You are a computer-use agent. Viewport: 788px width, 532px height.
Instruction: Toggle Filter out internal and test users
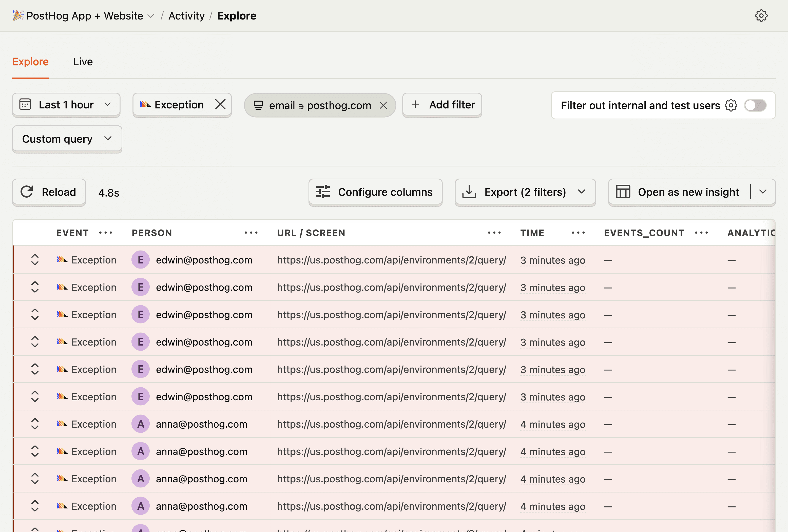click(755, 105)
